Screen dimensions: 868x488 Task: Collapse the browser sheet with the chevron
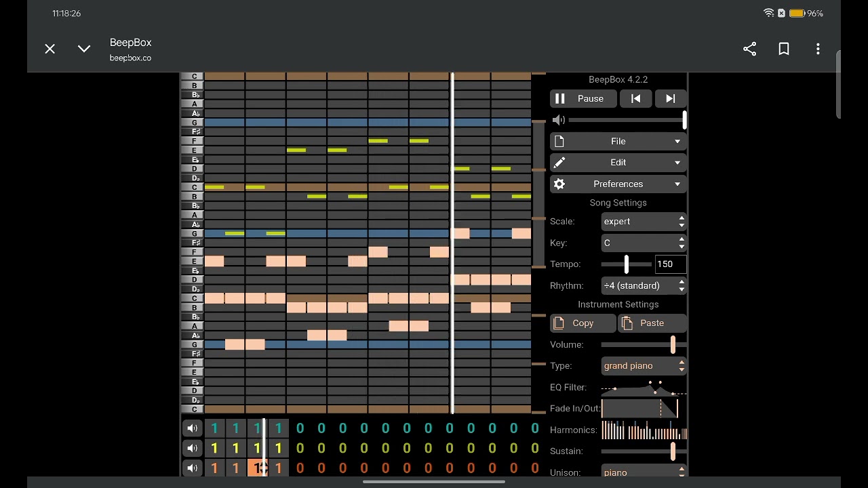click(x=84, y=49)
